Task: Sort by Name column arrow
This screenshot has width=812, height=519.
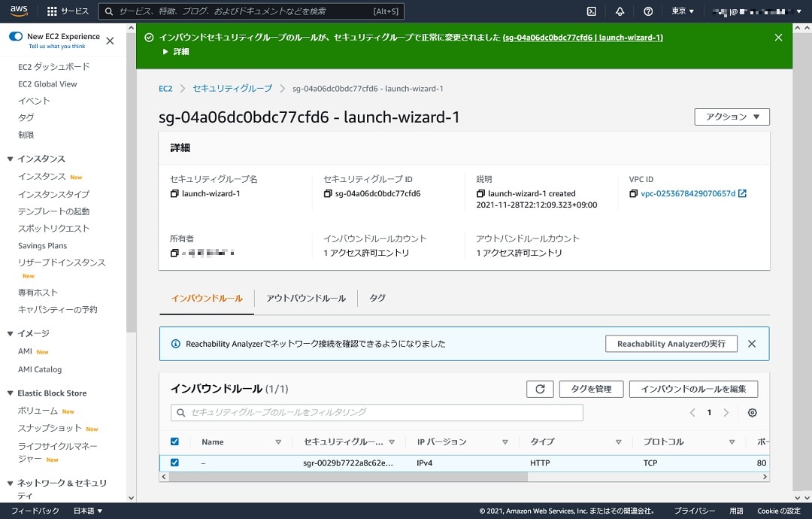Action: click(278, 442)
